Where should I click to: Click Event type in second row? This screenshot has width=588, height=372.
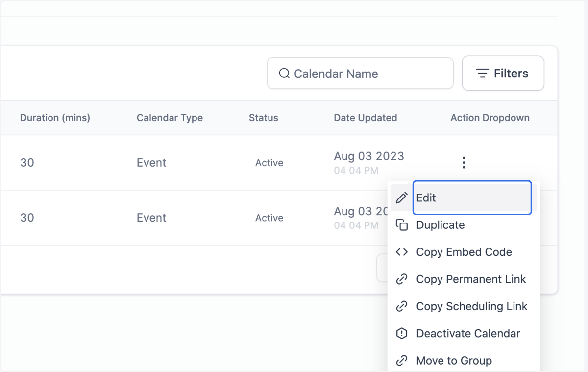151,218
